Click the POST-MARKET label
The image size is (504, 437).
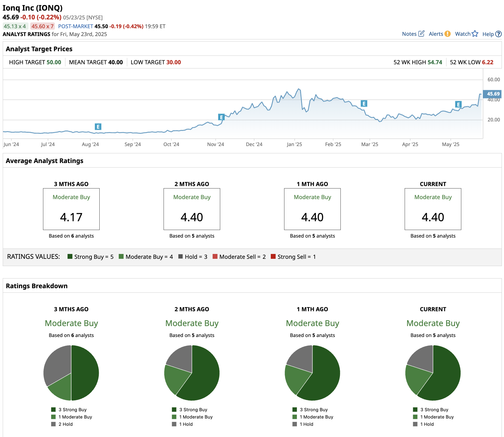pos(75,26)
